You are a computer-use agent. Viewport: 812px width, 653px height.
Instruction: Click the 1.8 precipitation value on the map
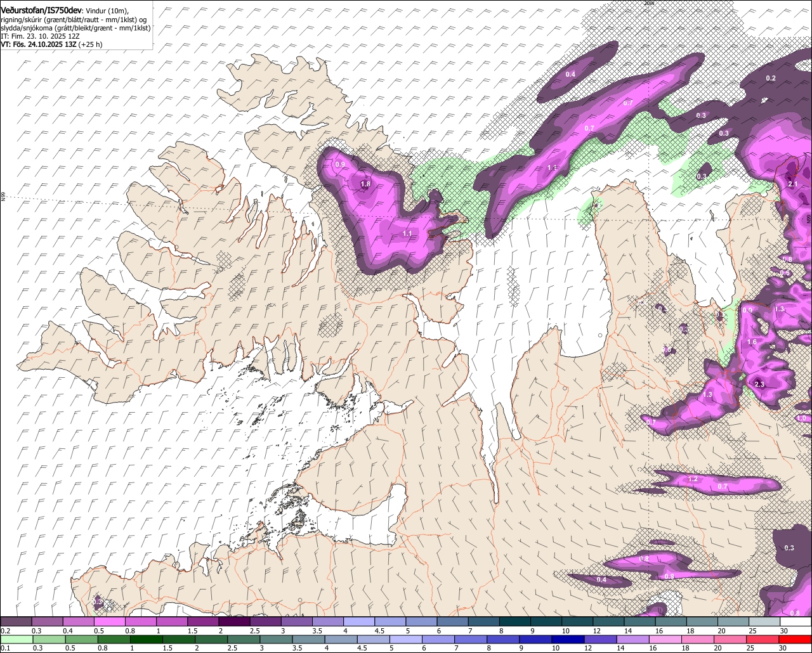(365, 184)
